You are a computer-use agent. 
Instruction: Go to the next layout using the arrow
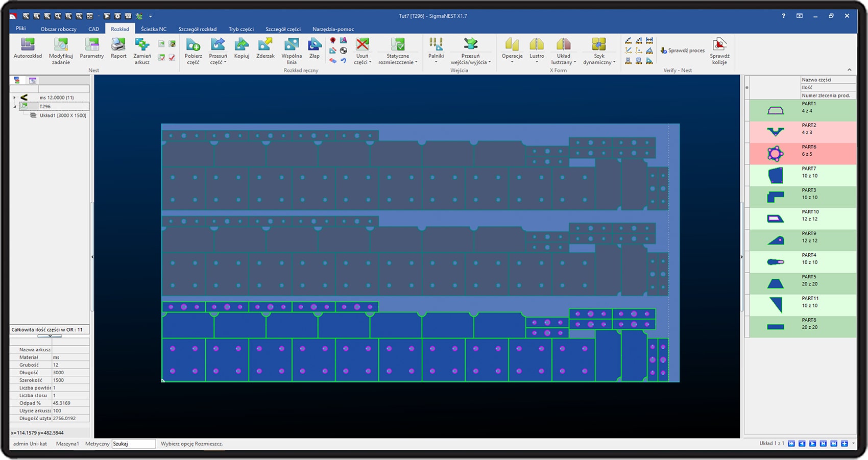tap(812, 443)
